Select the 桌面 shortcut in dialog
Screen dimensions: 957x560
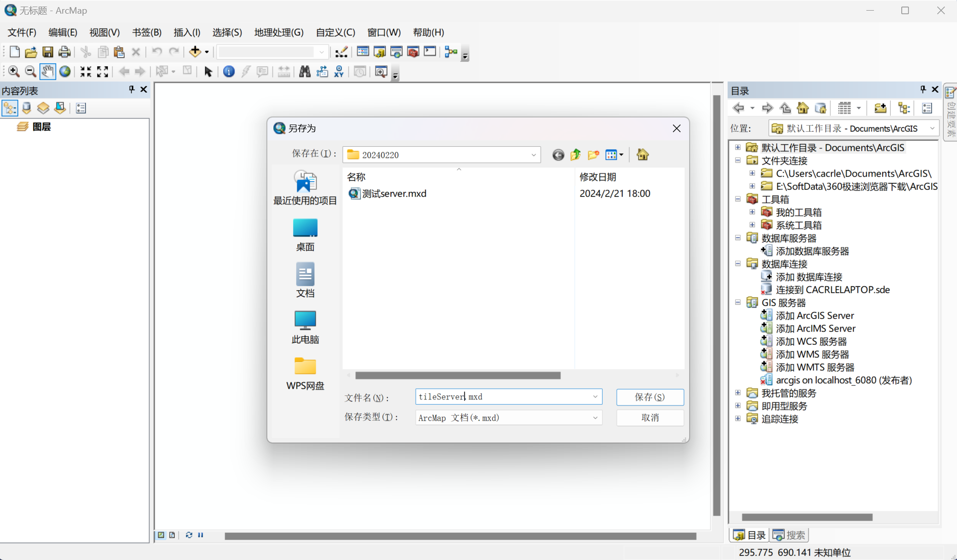[305, 235]
